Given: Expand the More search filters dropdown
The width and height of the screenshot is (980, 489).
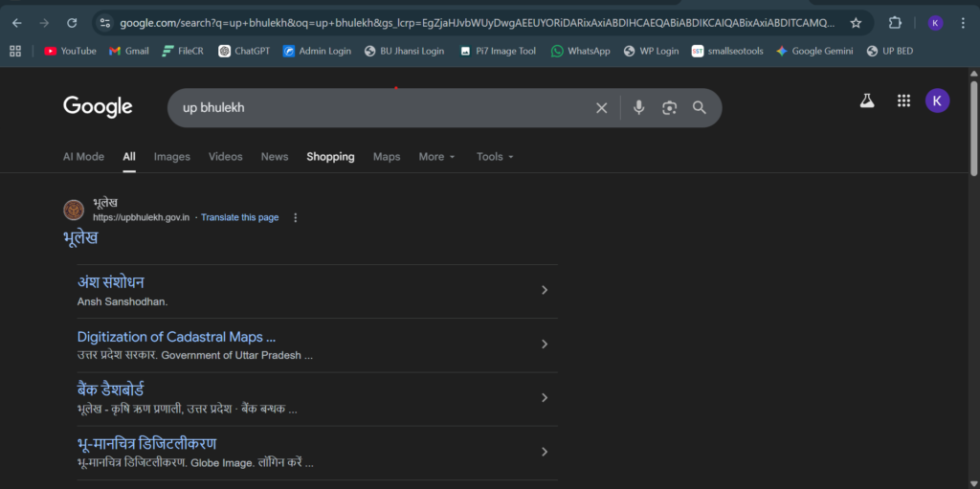Looking at the screenshot, I should [436, 157].
